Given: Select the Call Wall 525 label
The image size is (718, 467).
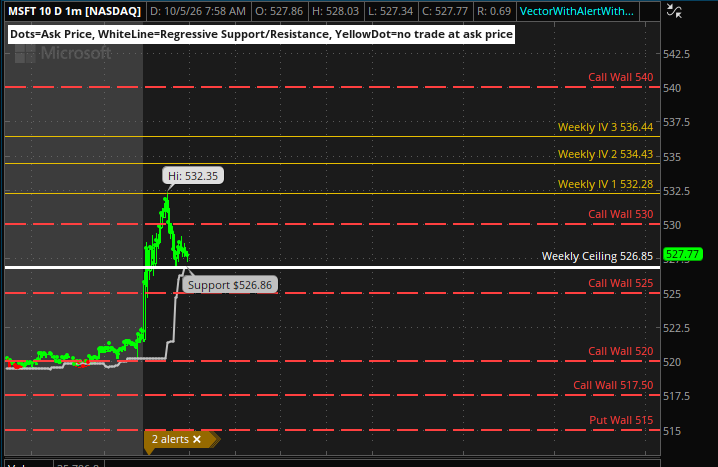Looking at the screenshot, I should 620,283.
